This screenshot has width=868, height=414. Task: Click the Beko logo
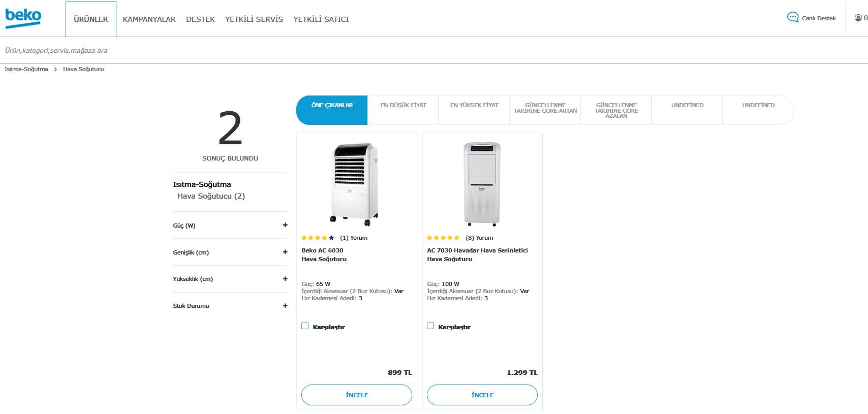[x=23, y=18]
